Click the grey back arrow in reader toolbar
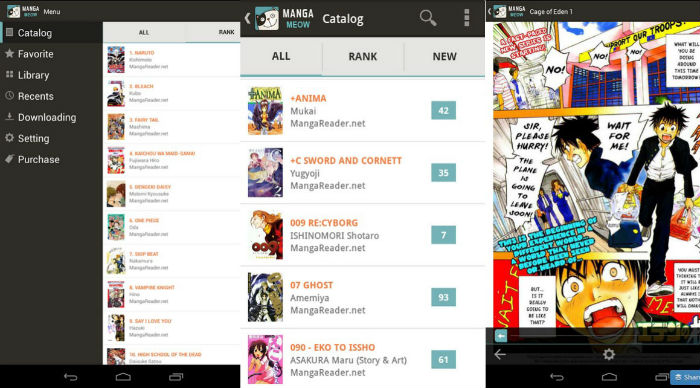The image size is (700, 388). [500, 355]
